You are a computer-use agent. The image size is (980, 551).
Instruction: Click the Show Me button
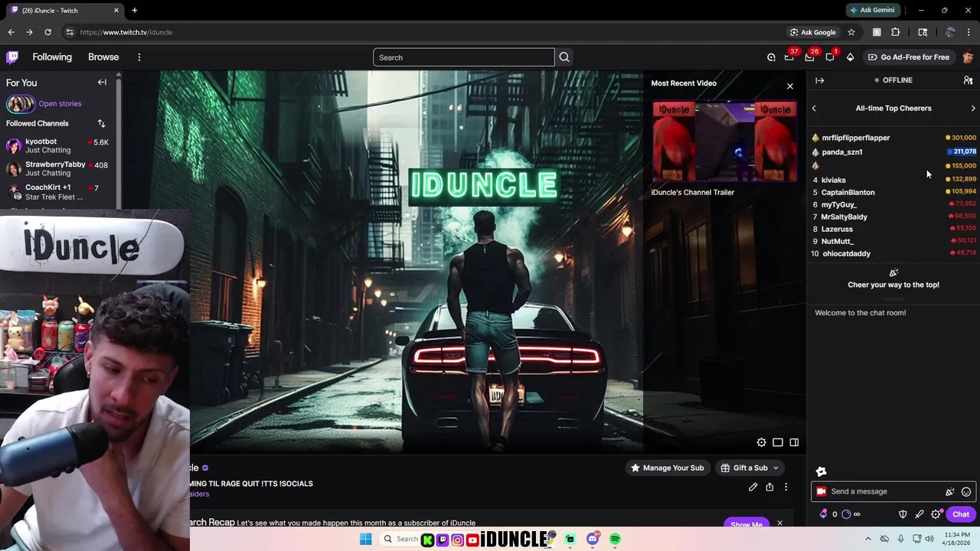point(746,524)
